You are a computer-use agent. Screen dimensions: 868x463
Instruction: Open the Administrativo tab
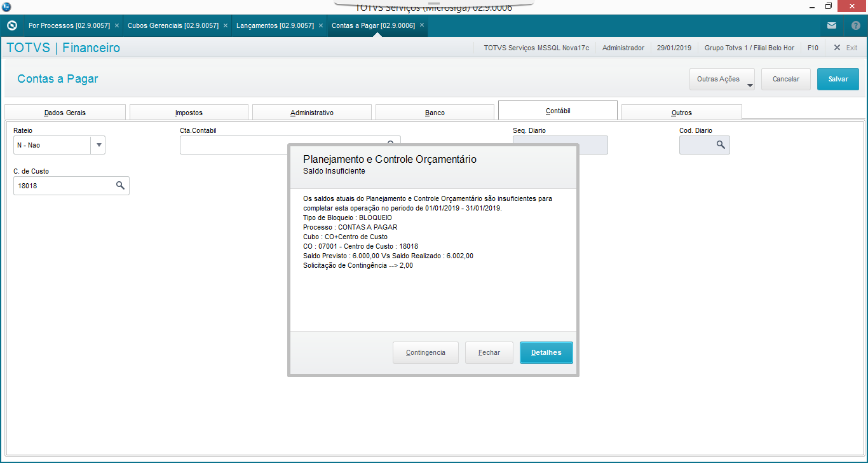312,113
